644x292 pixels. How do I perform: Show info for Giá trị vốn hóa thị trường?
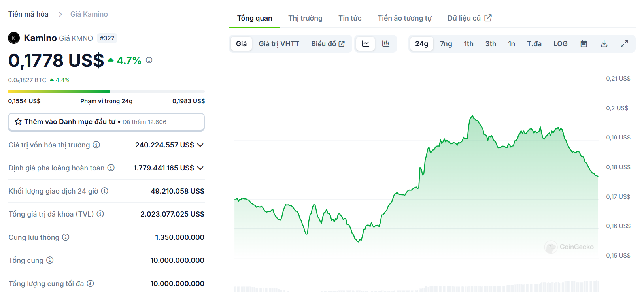click(96, 145)
